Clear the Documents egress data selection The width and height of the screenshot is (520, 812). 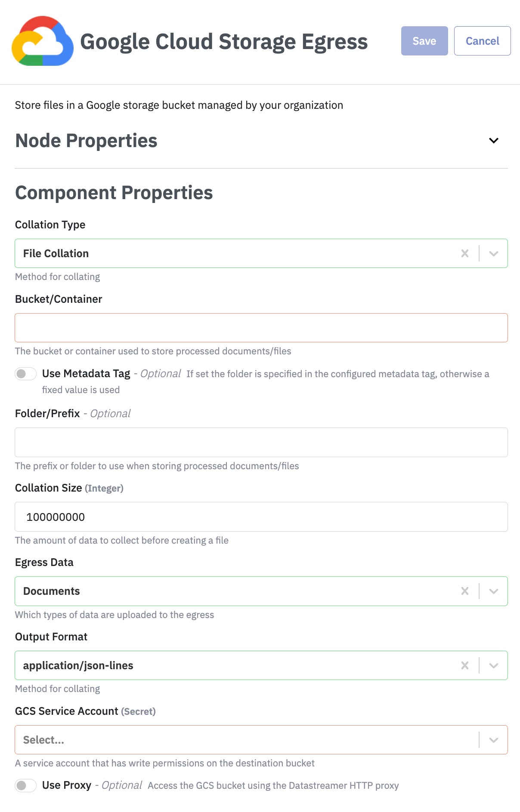[x=465, y=591]
